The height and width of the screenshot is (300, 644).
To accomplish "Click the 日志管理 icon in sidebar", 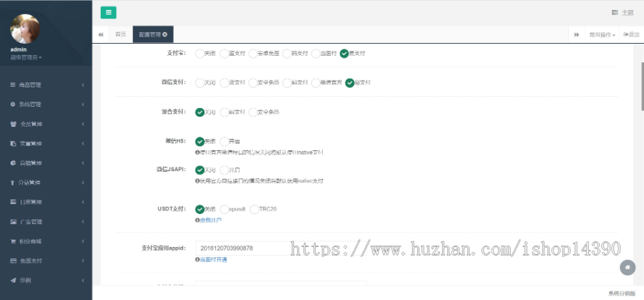I will pos(13,202).
